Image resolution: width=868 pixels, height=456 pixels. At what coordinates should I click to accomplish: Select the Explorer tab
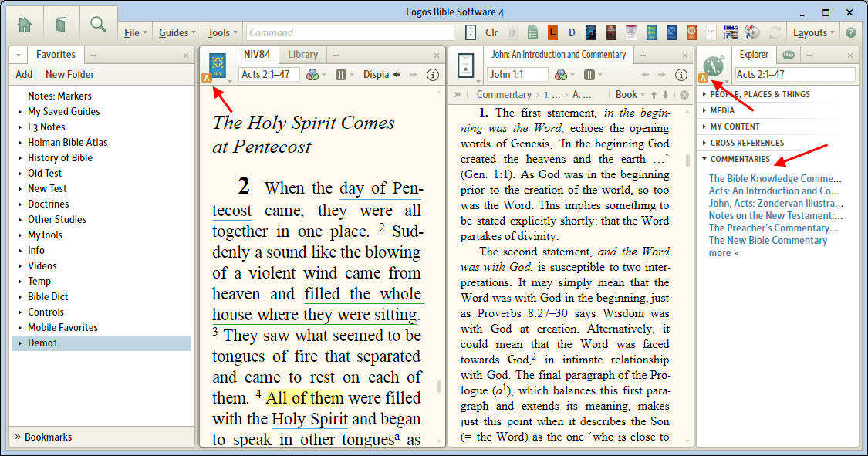pyautogui.click(x=754, y=54)
